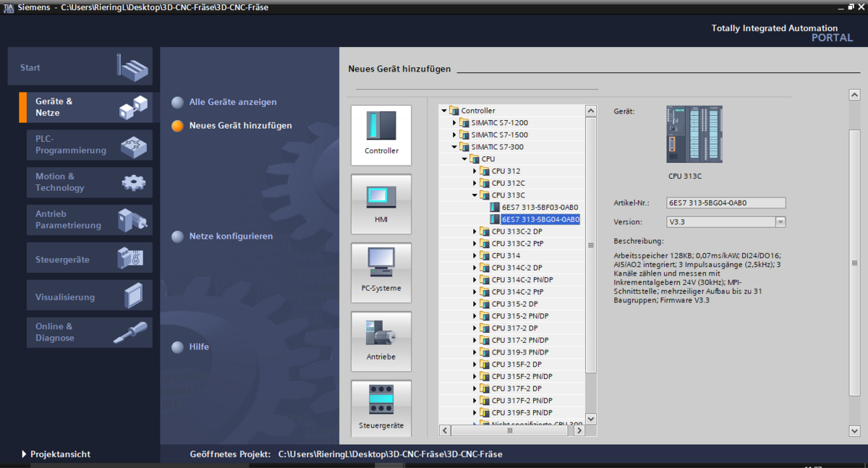The image size is (868, 468).
Task: Open the Online & Diagnose screwdriver icon
Action: [x=131, y=333]
